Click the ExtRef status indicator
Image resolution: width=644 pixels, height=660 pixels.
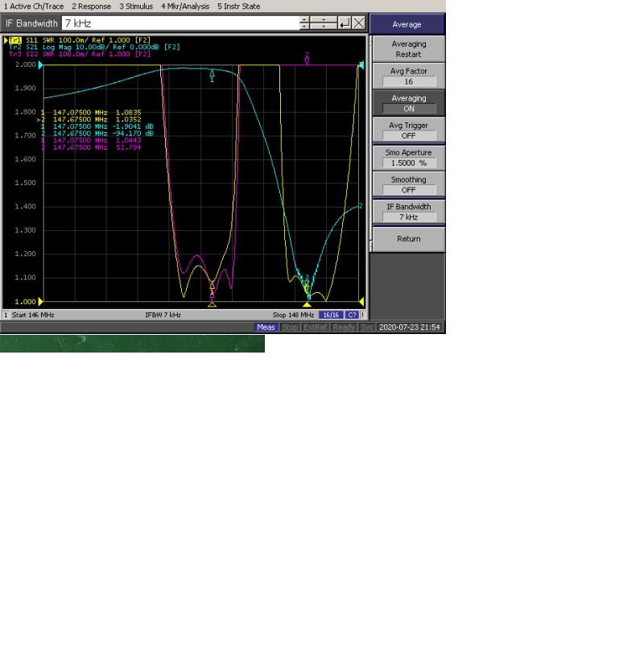point(316,328)
